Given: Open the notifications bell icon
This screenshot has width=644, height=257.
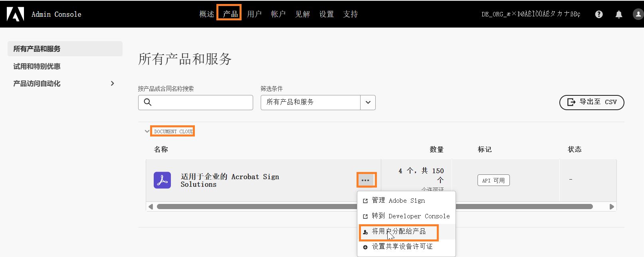Looking at the screenshot, I should (x=619, y=14).
